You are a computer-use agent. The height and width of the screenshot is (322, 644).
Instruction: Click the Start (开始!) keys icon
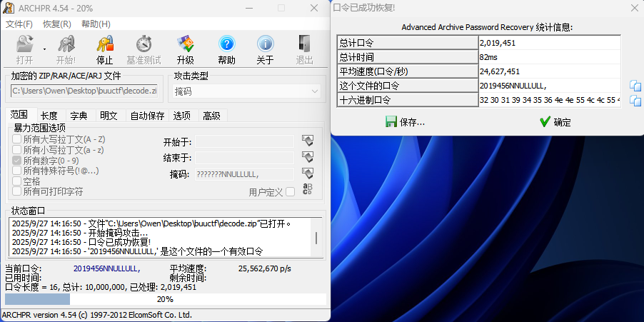point(66,44)
